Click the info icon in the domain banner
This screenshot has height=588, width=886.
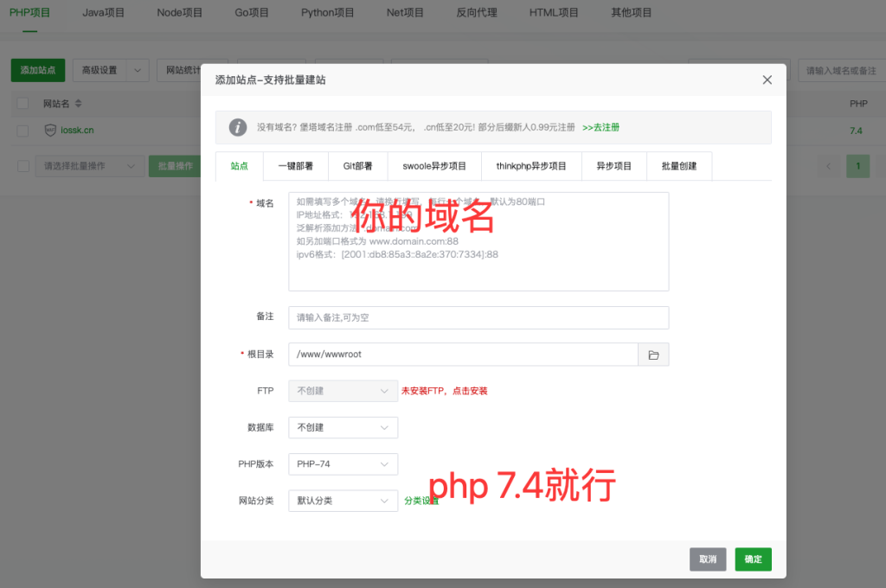238,127
